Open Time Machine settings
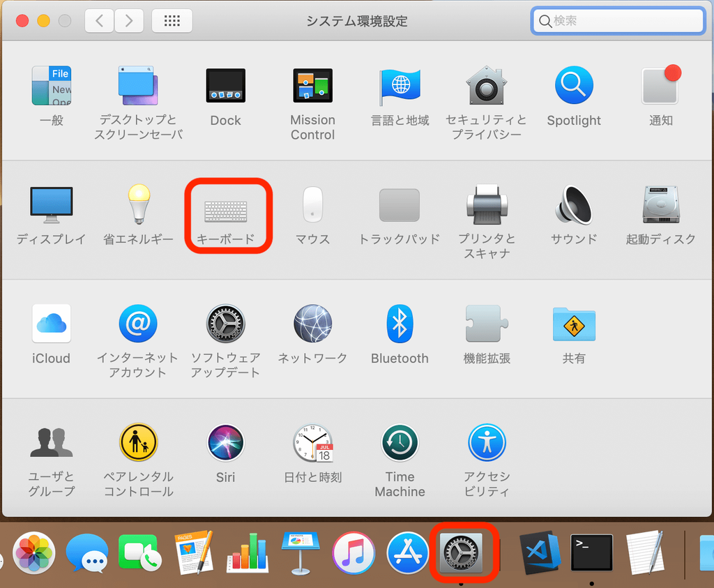The height and width of the screenshot is (588, 714). pos(400,443)
